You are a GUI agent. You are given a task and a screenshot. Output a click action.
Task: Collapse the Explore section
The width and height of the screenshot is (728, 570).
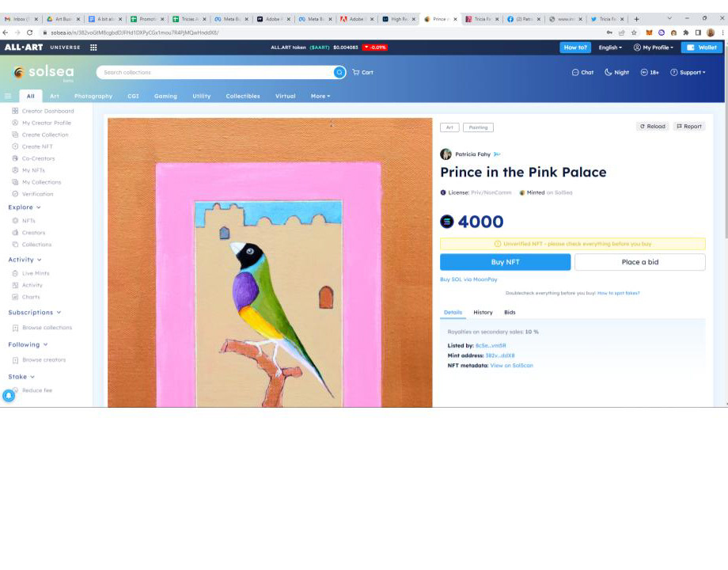[x=25, y=207]
